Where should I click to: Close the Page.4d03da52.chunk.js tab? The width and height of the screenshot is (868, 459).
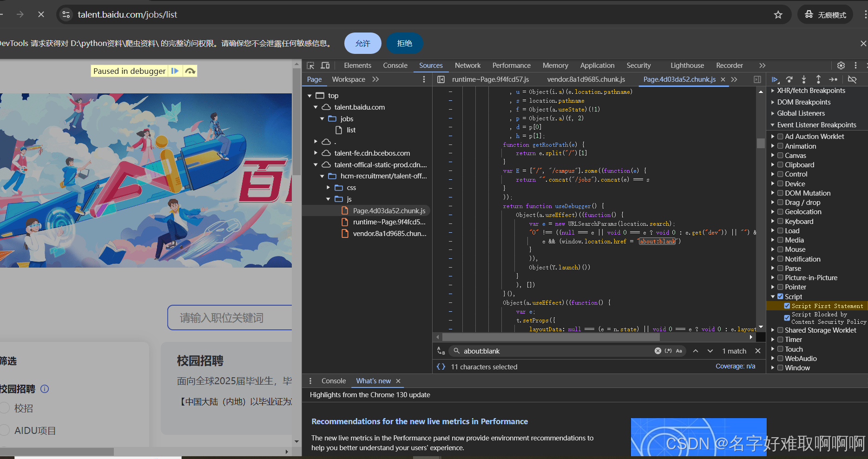tap(723, 79)
